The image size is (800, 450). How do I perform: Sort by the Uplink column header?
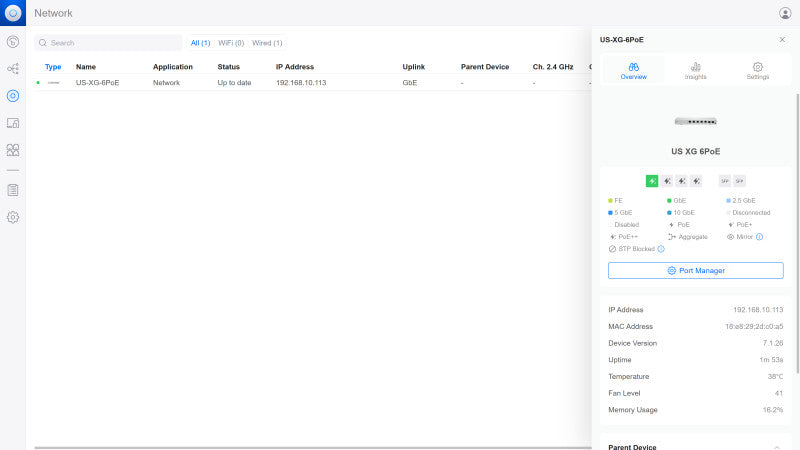coord(414,67)
